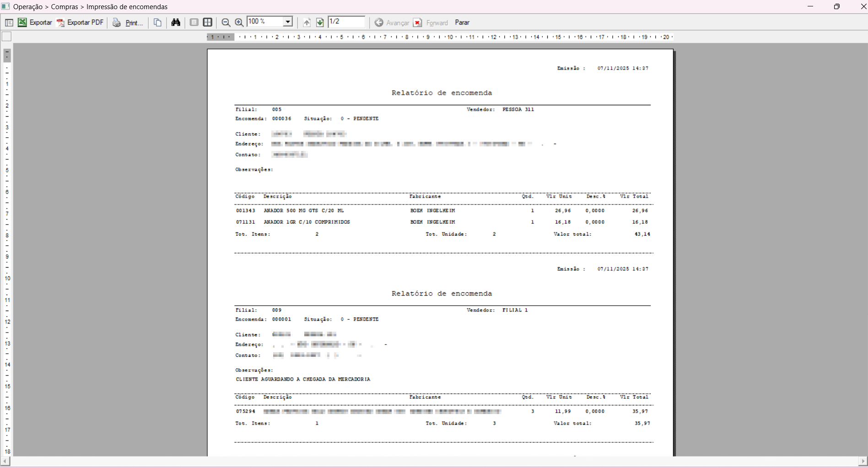This screenshot has height=468, width=868.
Task: Select product code 071131
Action: coord(246,222)
